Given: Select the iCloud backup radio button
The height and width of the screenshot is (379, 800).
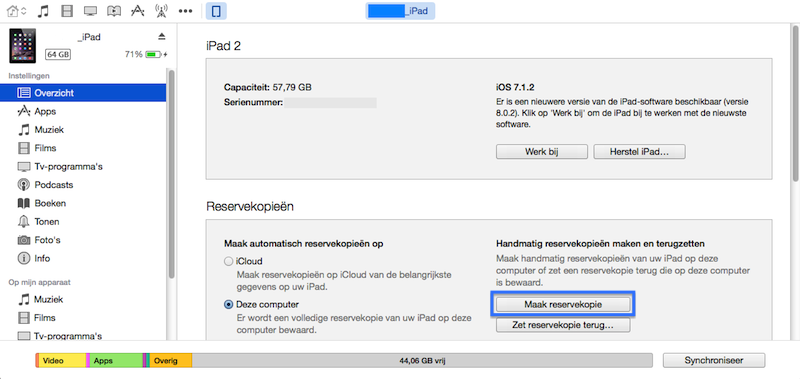Looking at the screenshot, I should pos(229,262).
